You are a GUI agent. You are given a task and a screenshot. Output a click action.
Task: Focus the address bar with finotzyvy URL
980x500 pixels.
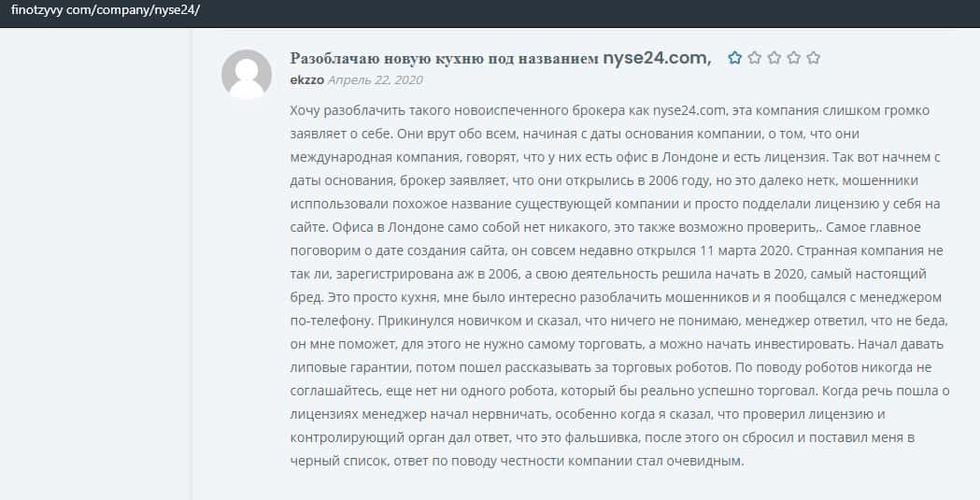click(106, 10)
